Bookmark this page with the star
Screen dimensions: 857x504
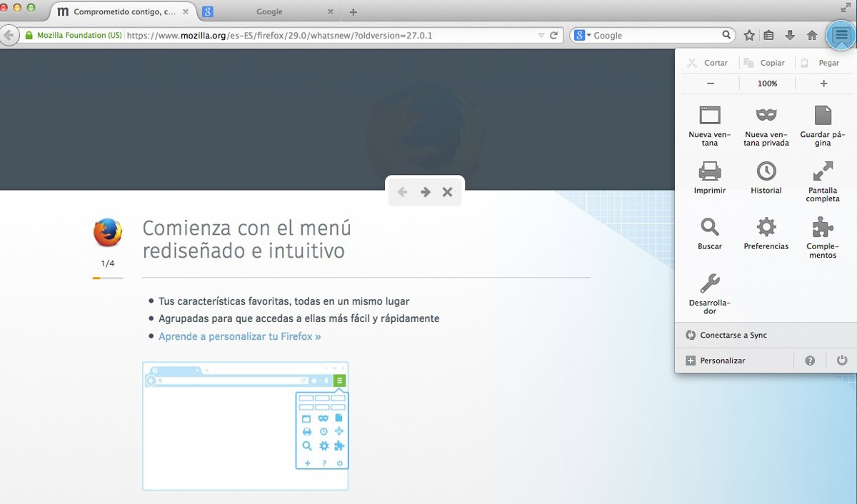(x=748, y=34)
